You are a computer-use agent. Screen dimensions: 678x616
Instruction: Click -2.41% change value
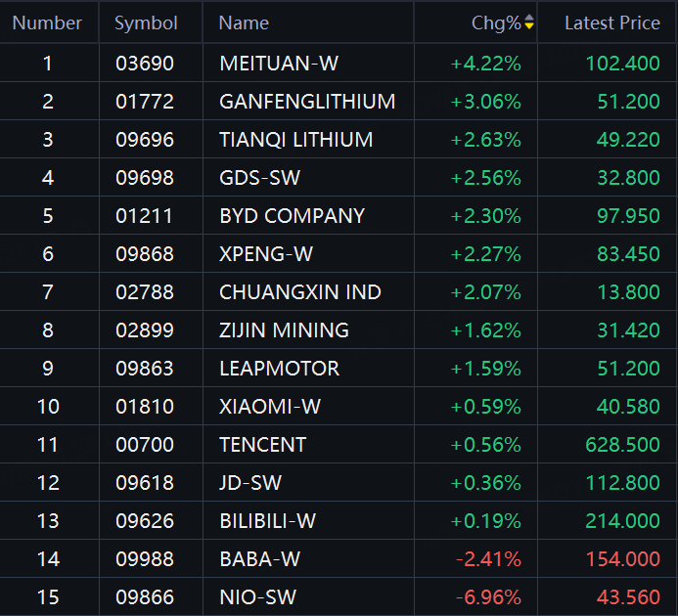click(x=488, y=559)
